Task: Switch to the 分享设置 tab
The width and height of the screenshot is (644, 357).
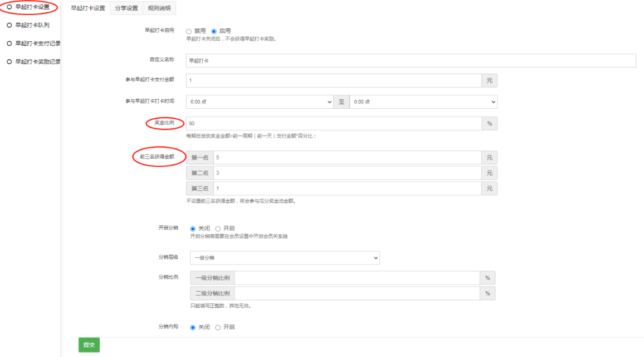Action: point(126,8)
